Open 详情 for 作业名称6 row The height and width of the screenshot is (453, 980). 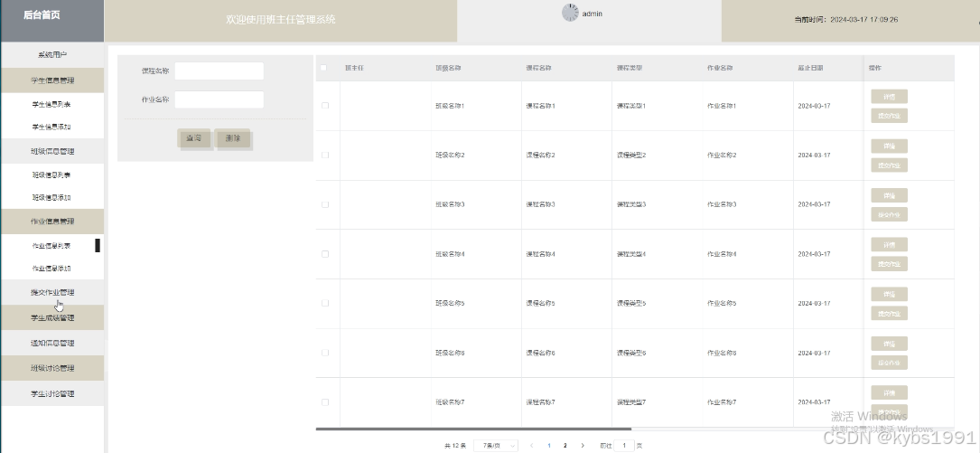click(889, 344)
